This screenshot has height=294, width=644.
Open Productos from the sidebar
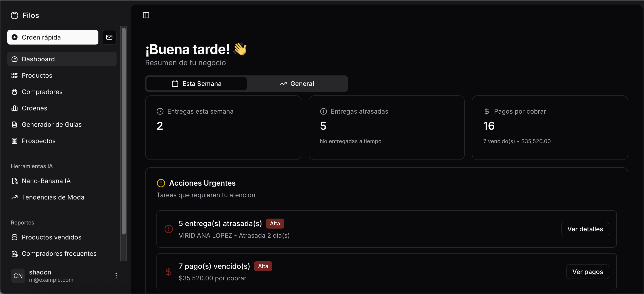(x=37, y=75)
